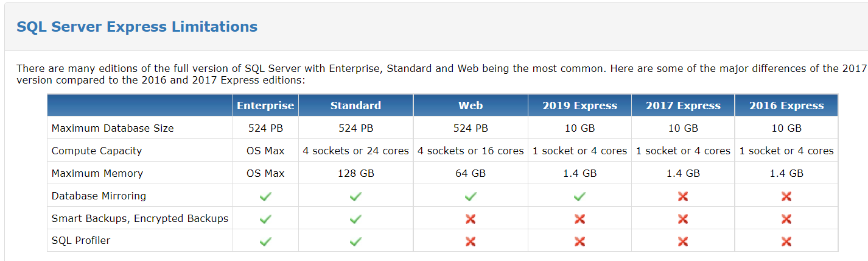
Task: Click the Standard Smart Backups green checkmark
Action: click(355, 219)
